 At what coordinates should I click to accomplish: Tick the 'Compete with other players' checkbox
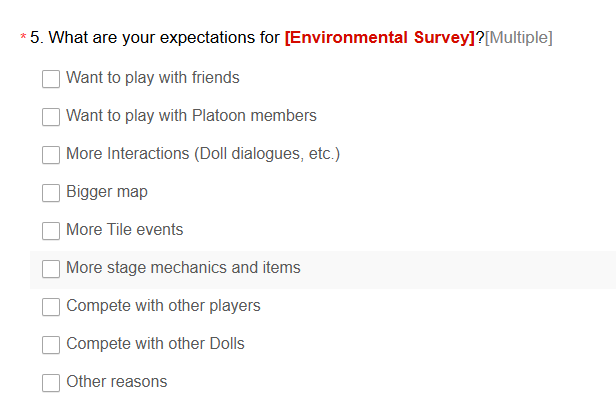point(51,307)
